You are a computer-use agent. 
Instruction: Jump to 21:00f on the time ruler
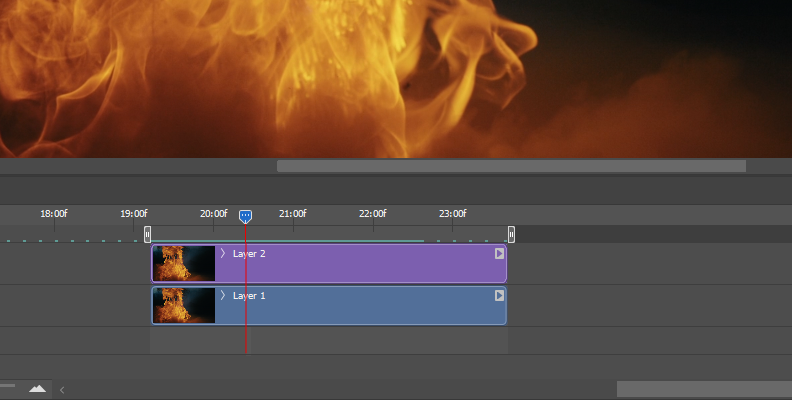(x=293, y=214)
